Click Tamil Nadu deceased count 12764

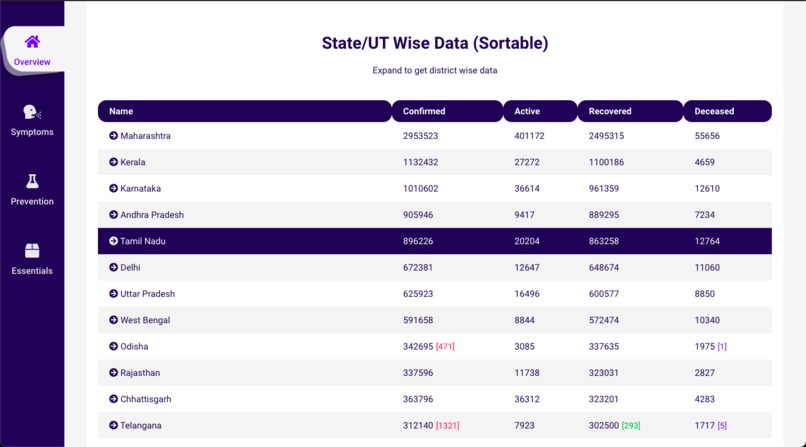click(707, 241)
